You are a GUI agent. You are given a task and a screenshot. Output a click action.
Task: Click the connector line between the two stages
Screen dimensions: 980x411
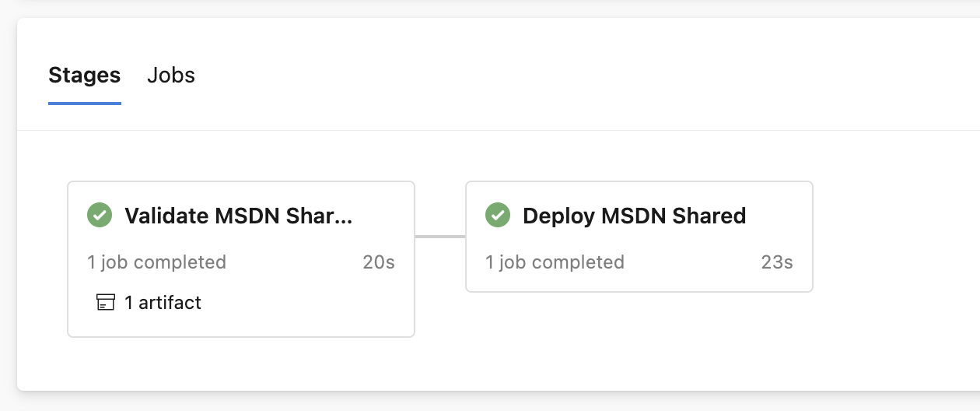pyautogui.click(x=440, y=236)
